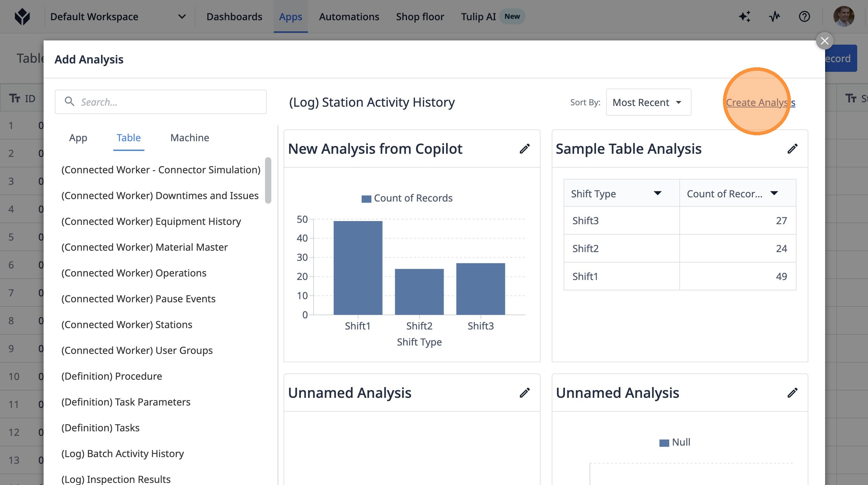
Task: Click the Create Analysis link
Action: [760, 103]
